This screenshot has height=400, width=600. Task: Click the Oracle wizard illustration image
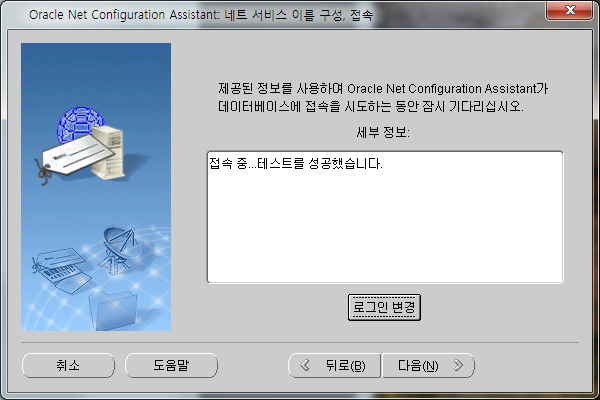[96, 187]
